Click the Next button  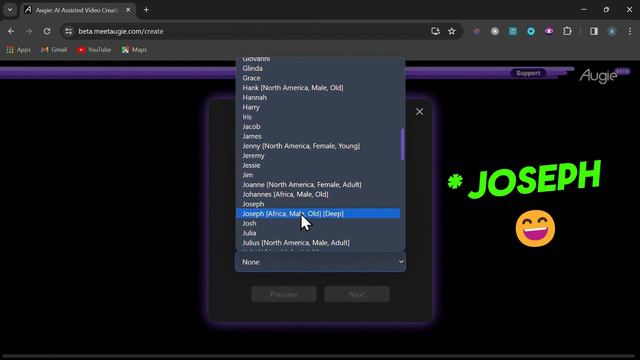pos(357,294)
